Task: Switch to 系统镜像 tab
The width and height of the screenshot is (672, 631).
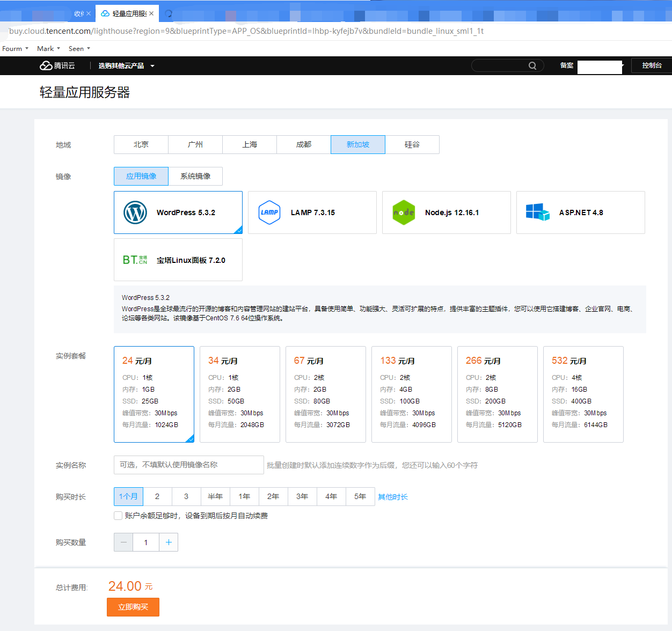Action: tap(195, 176)
